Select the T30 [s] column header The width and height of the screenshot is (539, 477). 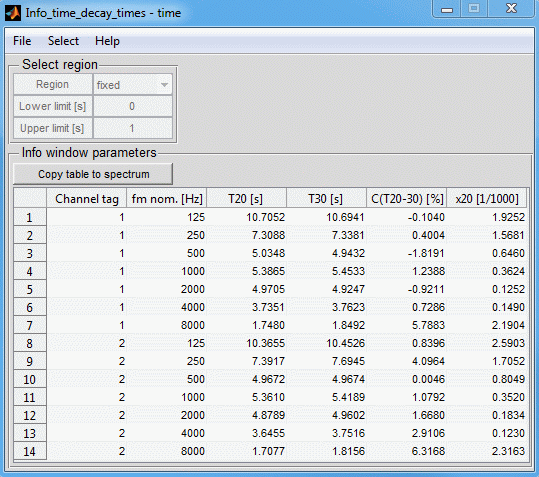(326, 198)
